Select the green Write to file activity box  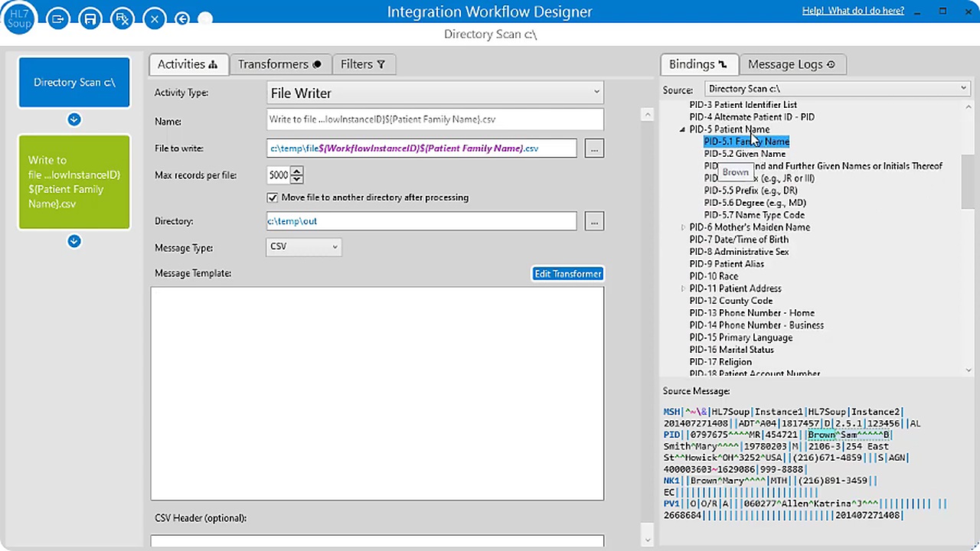point(74,182)
